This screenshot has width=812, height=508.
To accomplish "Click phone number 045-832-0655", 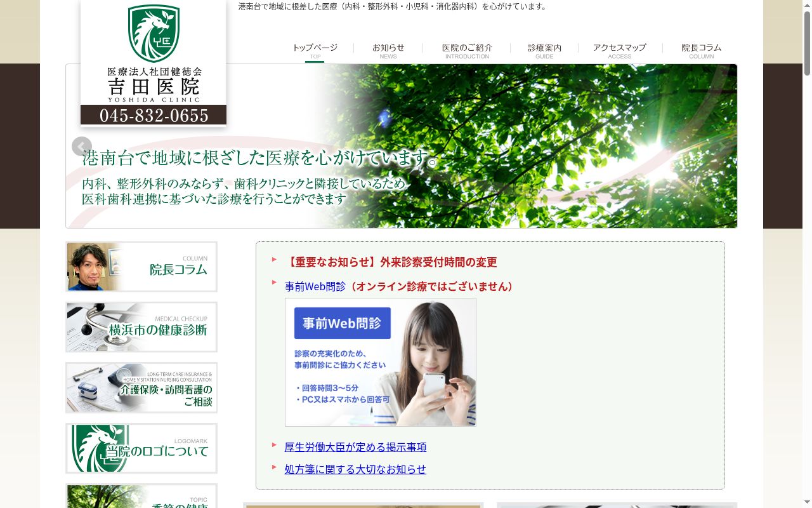I will pos(154,115).
